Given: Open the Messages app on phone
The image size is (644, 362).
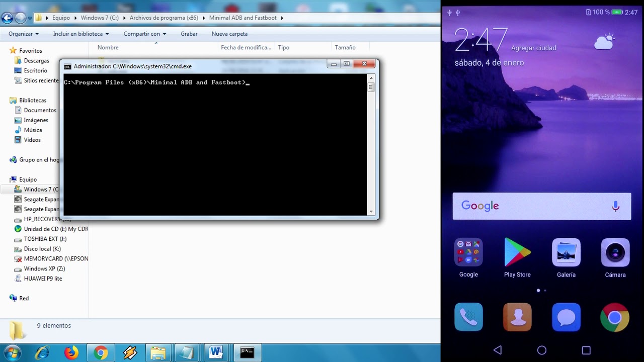Looking at the screenshot, I should [x=566, y=317].
